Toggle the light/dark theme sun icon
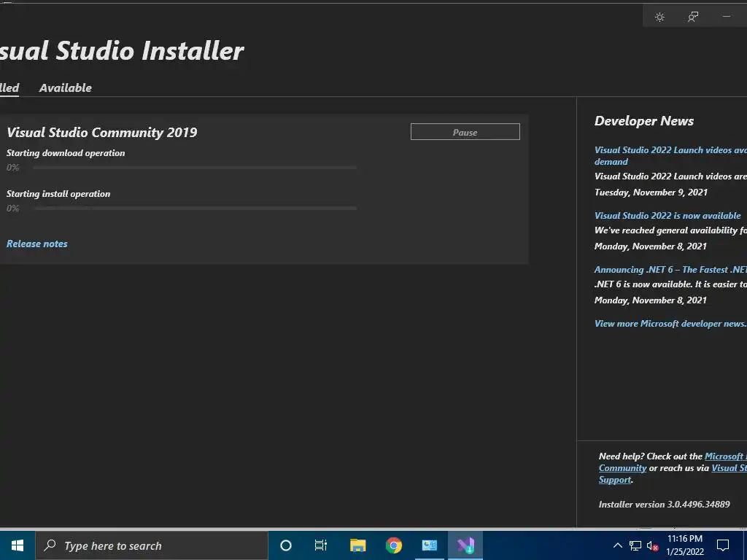Screen dimensions: 747x560 659,17
